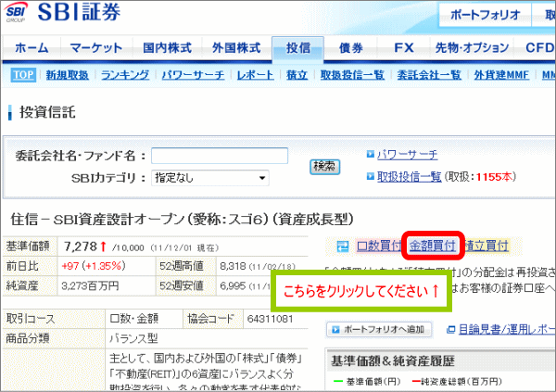Click the SBI Group logo

[17, 12]
